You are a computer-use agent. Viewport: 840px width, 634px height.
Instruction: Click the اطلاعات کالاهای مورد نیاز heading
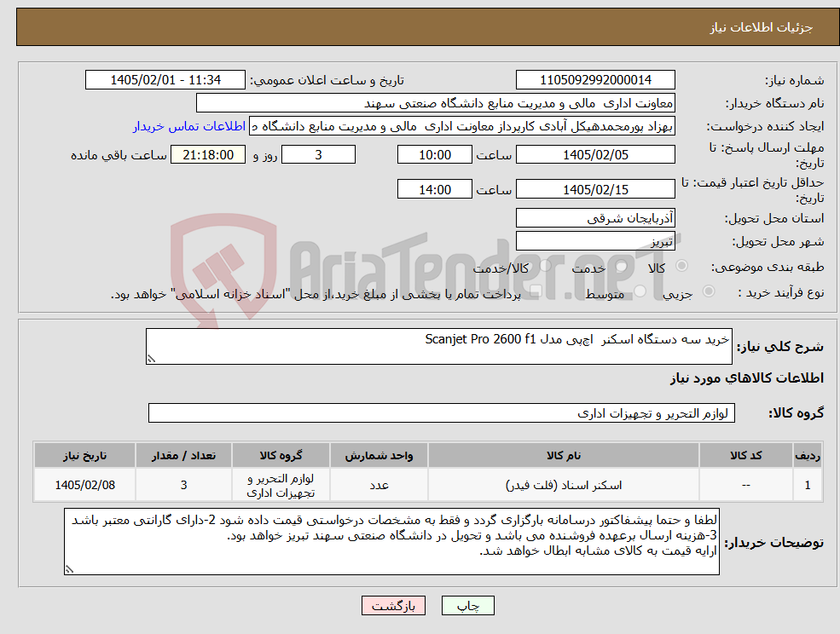(x=747, y=378)
